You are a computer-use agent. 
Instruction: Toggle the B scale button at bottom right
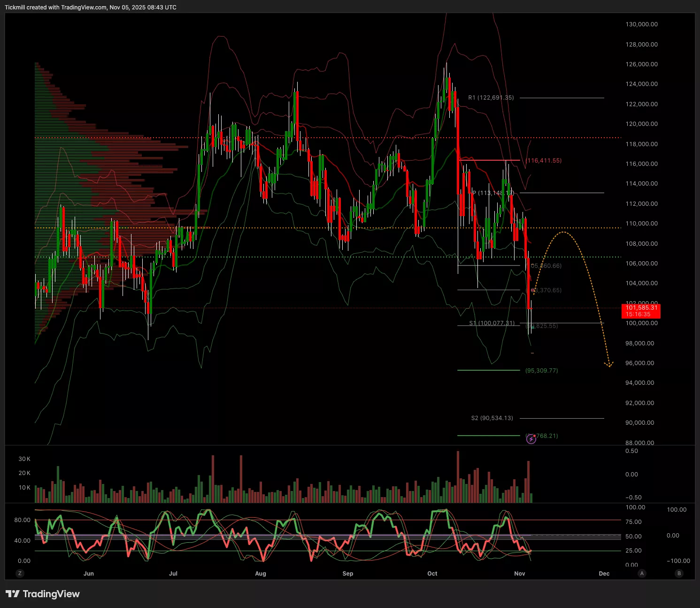pos(679,573)
